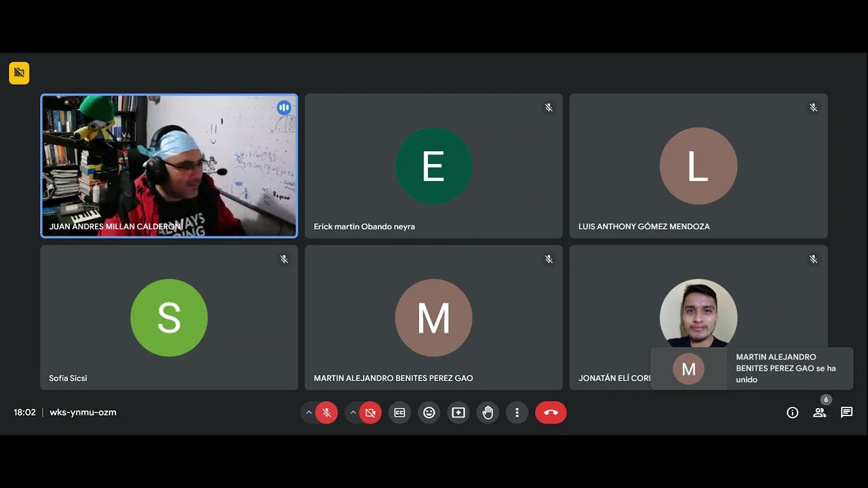The width and height of the screenshot is (868, 488).
Task: Click Luis Anthony's L avatar
Action: click(x=698, y=166)
